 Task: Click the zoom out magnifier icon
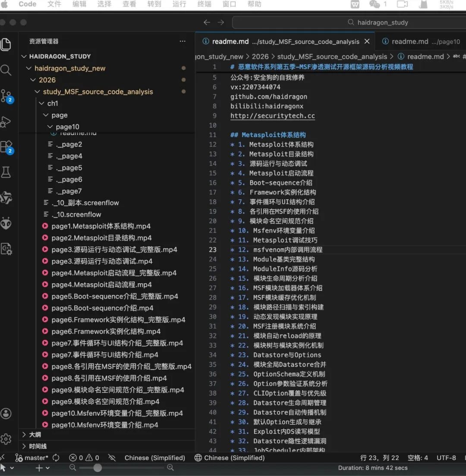click(72, 468)
